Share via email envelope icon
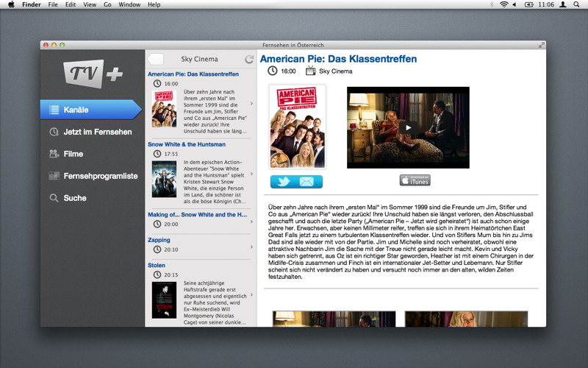 [x=306, y=182]
